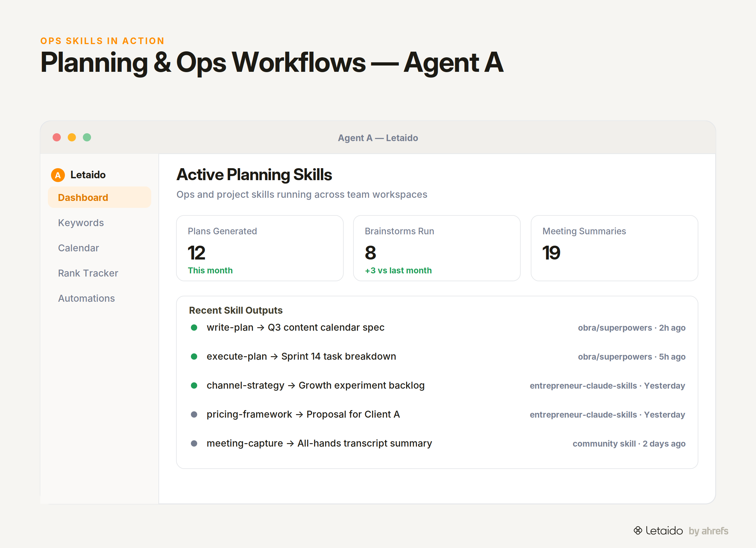Click the red window close dot
Screen dimensions: 756x548
57,137
